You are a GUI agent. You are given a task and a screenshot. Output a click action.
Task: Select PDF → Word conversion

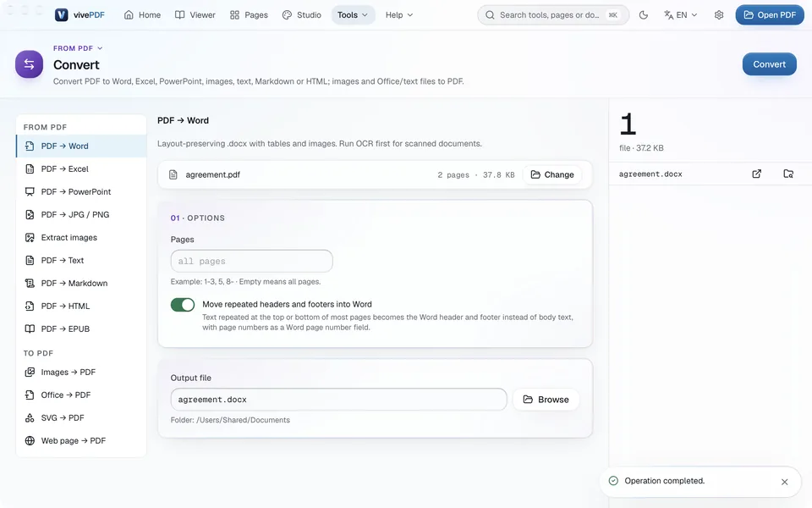coord(81,146)
